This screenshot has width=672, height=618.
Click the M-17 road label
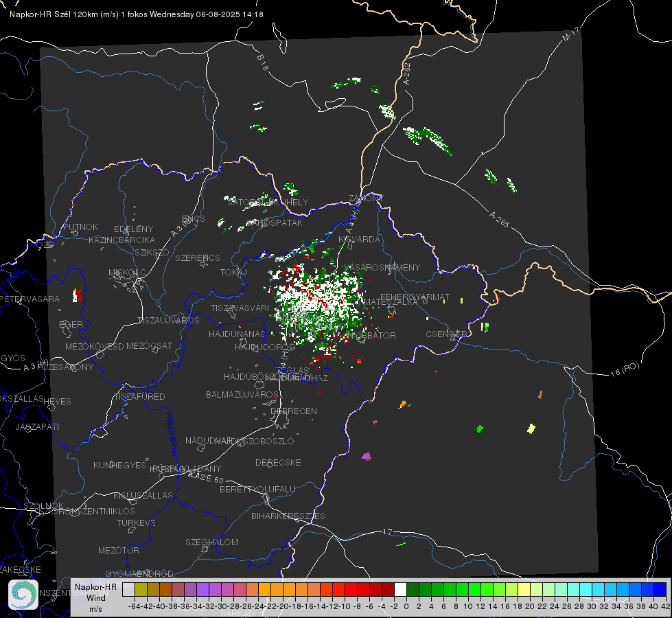570,34
